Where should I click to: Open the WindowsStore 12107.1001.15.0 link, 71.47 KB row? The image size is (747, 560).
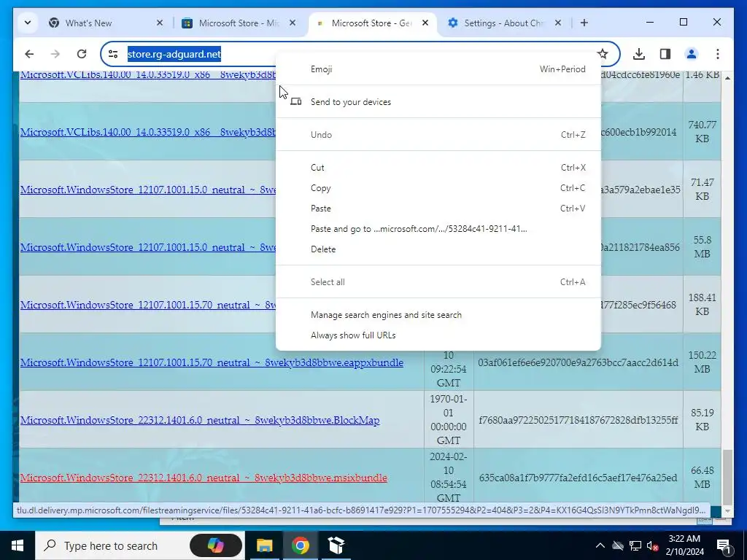(x=147, y=190)
